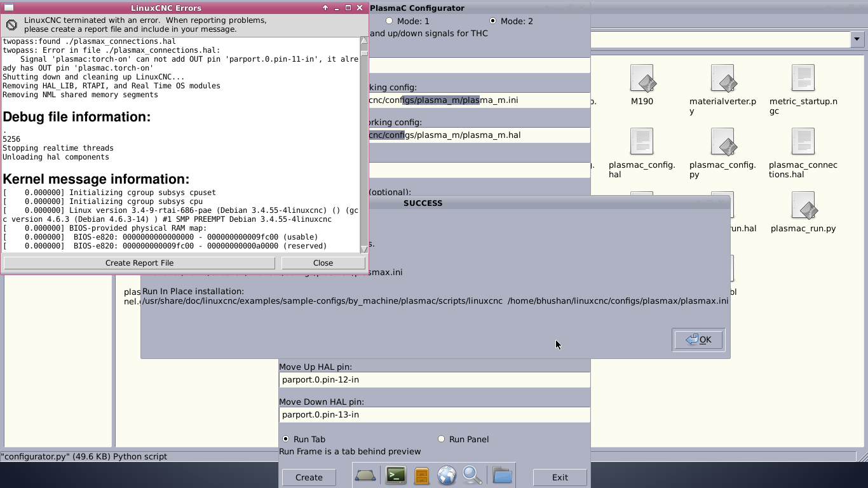Click the "Debug file information:" heading
Viewport: 868px width, 488px height.
[77, 117]
